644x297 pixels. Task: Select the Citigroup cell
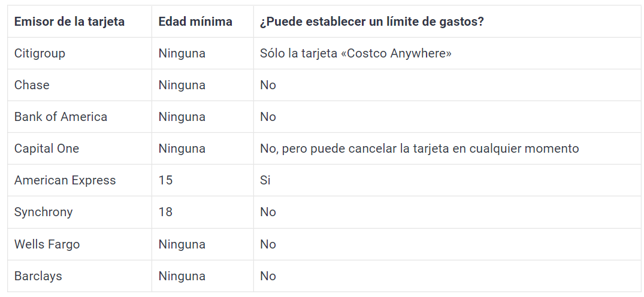pyautogui.click(x=40, y=53)
